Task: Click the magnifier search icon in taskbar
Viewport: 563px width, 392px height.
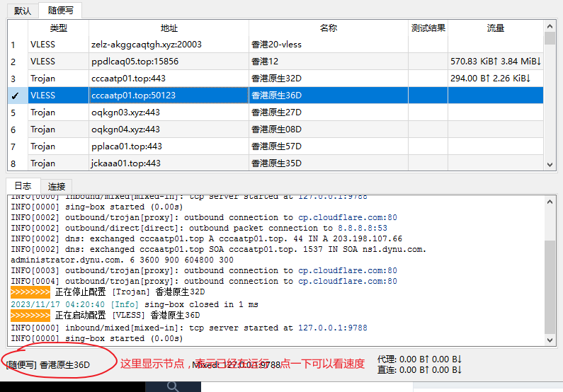Action: pos(173,386)
